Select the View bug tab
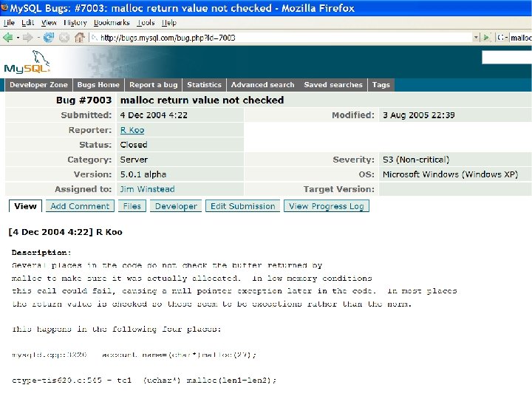 click(25, 206)
